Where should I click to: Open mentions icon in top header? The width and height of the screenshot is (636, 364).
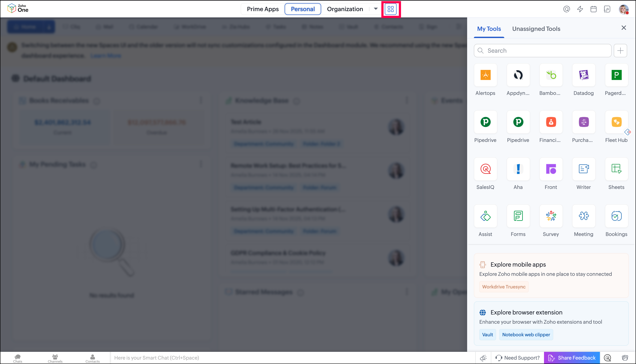566,9
